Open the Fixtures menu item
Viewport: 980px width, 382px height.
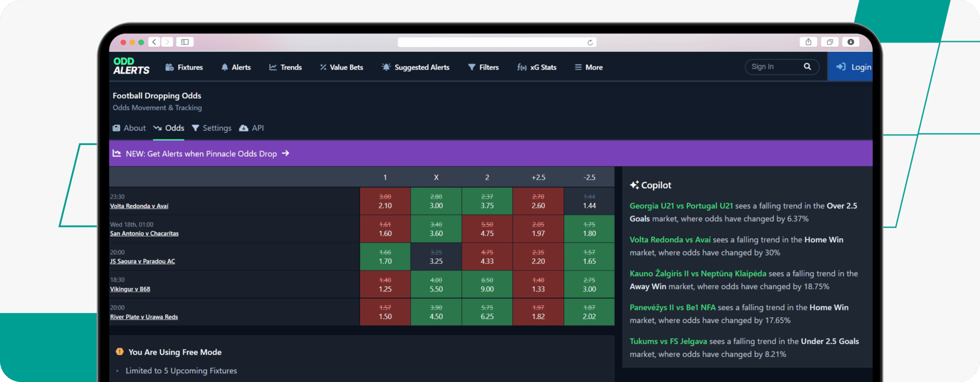pyautogui.click(x=184, y=67)
